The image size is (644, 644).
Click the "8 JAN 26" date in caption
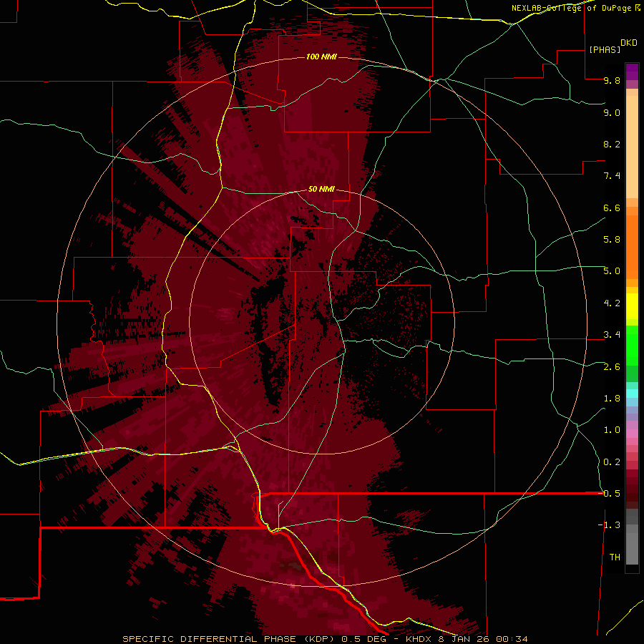pos(463,639)
